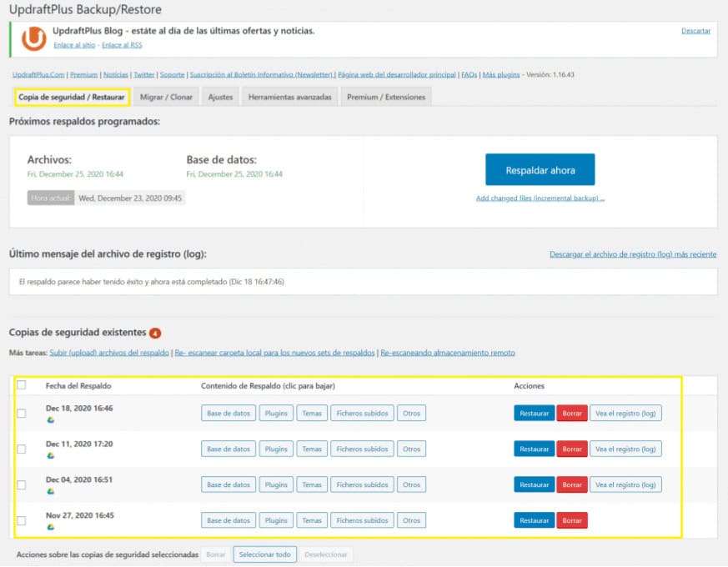Download Base de datos for Dec 18 backup
This screenshot has height=567, width=728.
(228, 414)
